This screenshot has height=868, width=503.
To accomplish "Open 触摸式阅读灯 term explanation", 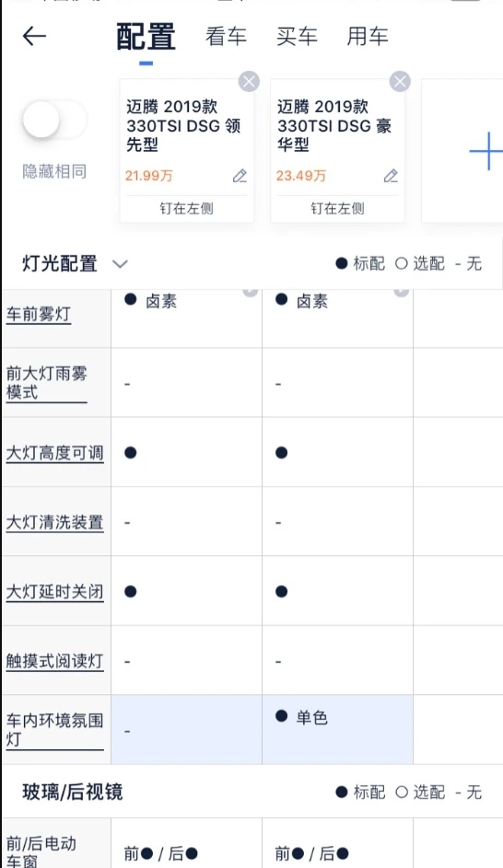I will pyautogui.click(x=55, y=661).
